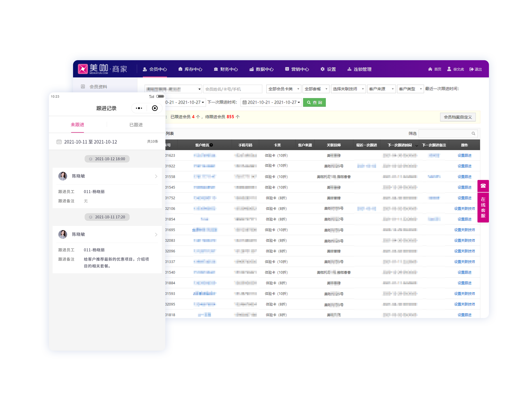The image size is (532, 414).
Task: Open the 下一次跟进时间 date range picker
Action: (x=271, y=102)
